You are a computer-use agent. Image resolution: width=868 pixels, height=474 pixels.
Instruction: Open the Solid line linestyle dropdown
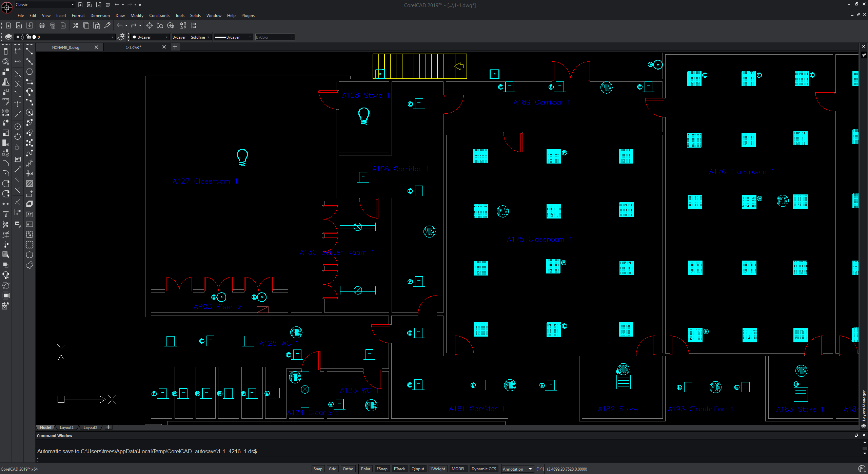coord(201,37)
